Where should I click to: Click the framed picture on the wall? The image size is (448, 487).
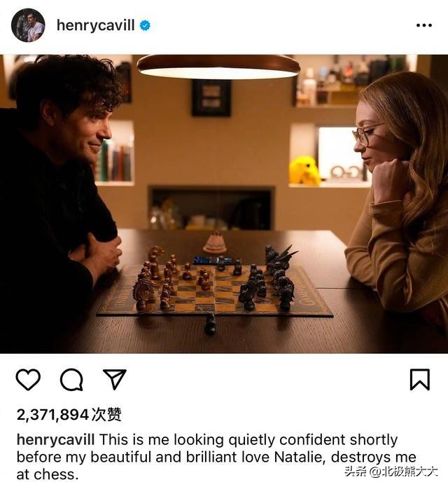211,97
